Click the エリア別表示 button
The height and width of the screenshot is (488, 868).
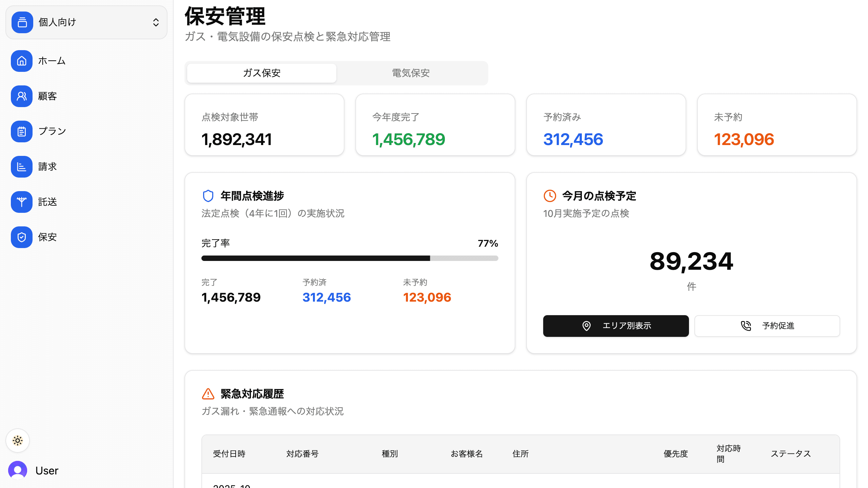coord(616,326)
